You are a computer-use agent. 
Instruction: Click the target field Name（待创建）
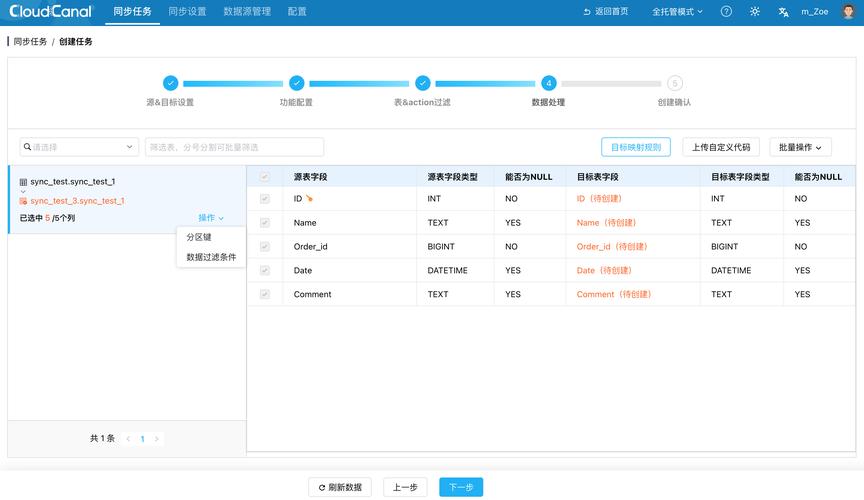[x=606, y=223]
